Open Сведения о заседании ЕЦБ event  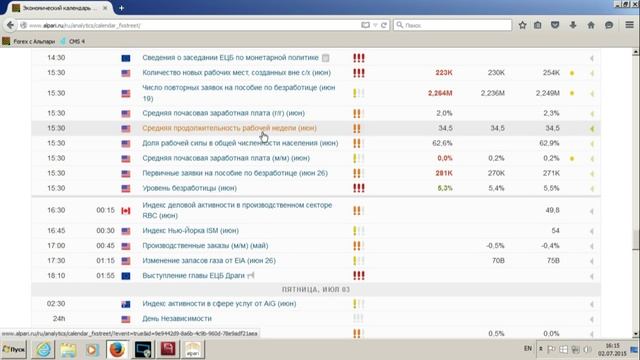(x=230, y=58)
